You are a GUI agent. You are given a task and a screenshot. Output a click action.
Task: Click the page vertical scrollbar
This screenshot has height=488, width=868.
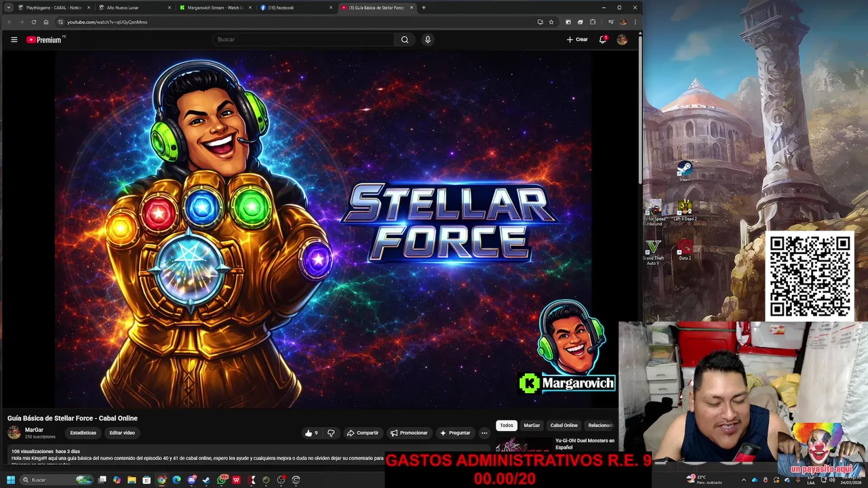[x=639, y=108]
